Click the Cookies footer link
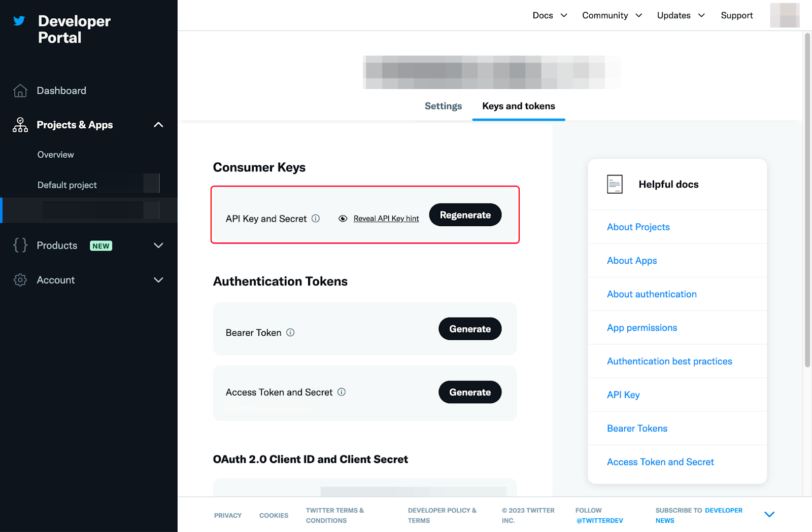The height and width of the screenshot is (532, 812). (274, 515)
